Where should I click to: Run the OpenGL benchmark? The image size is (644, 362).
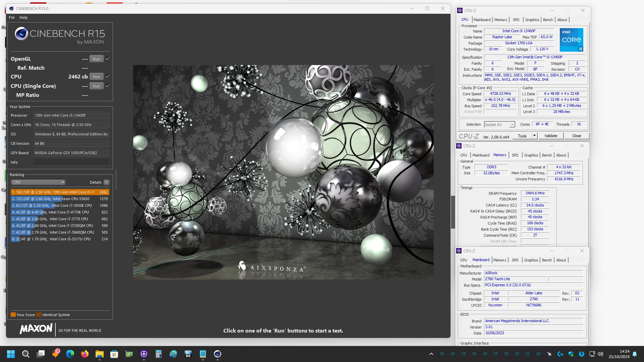click(97, 59)
